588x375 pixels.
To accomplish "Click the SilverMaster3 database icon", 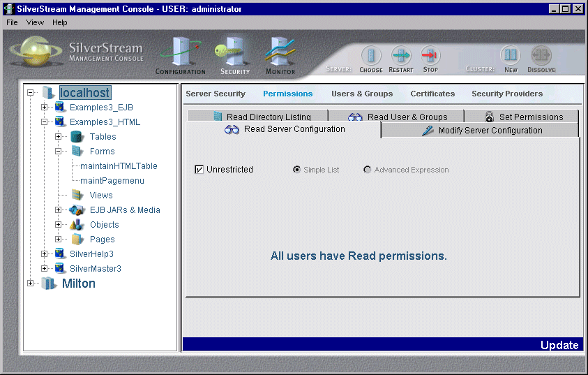I will [59, 268].
